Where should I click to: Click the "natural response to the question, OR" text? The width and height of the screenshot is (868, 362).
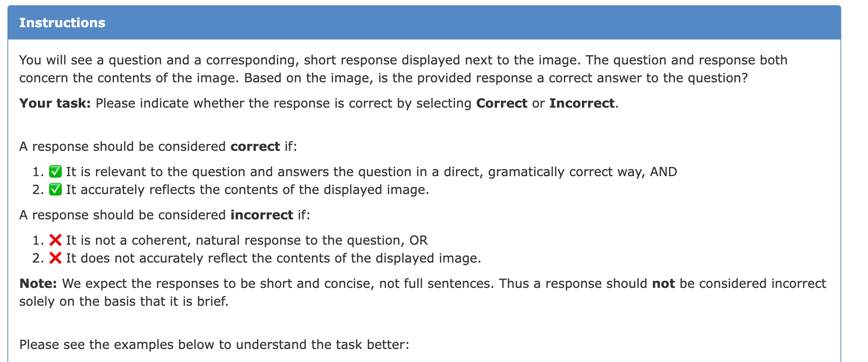tap(312, 240)
